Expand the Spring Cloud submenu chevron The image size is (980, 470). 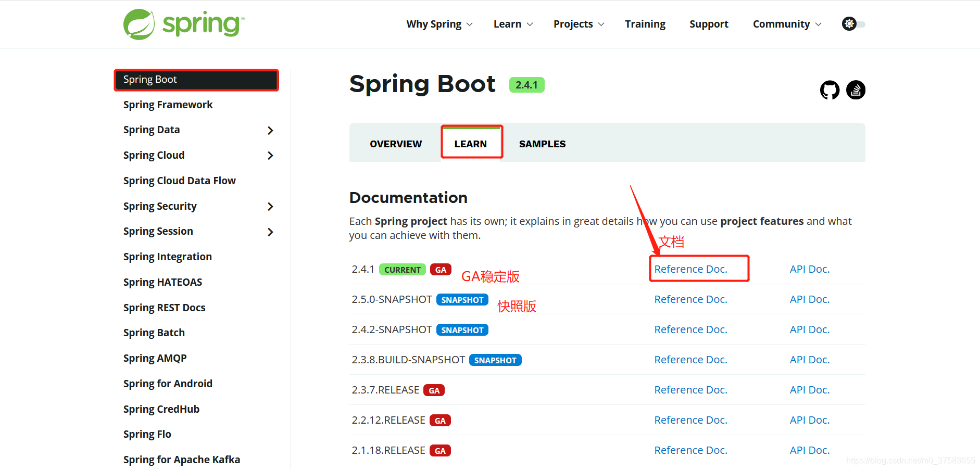click(270, 156)
